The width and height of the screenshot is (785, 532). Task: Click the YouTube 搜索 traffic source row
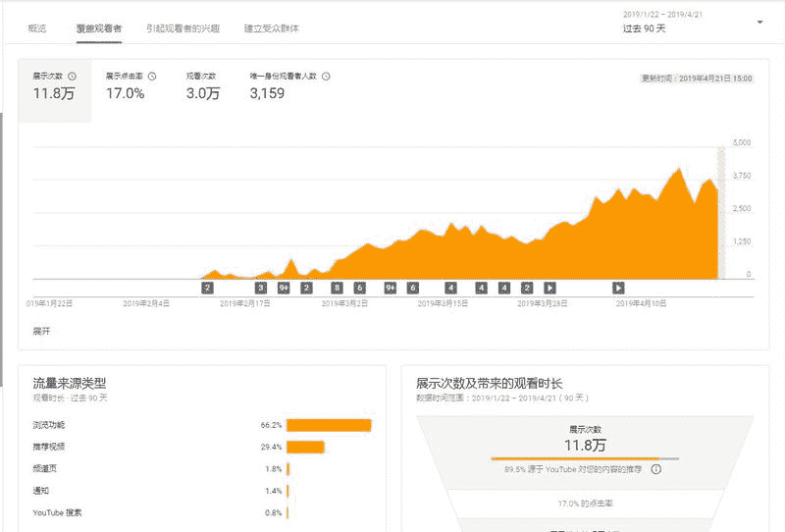tap(57, 512)
